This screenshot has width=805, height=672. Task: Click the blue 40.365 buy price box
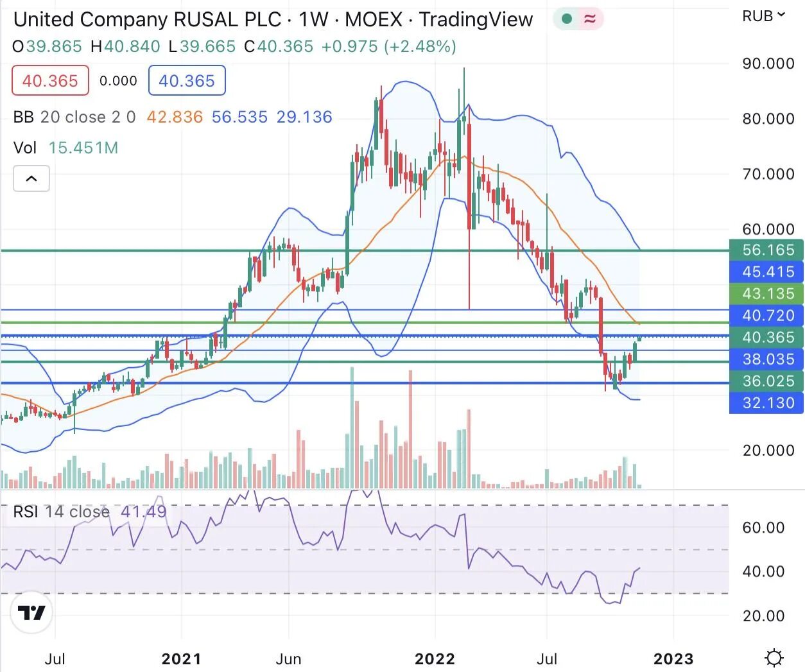187,81
